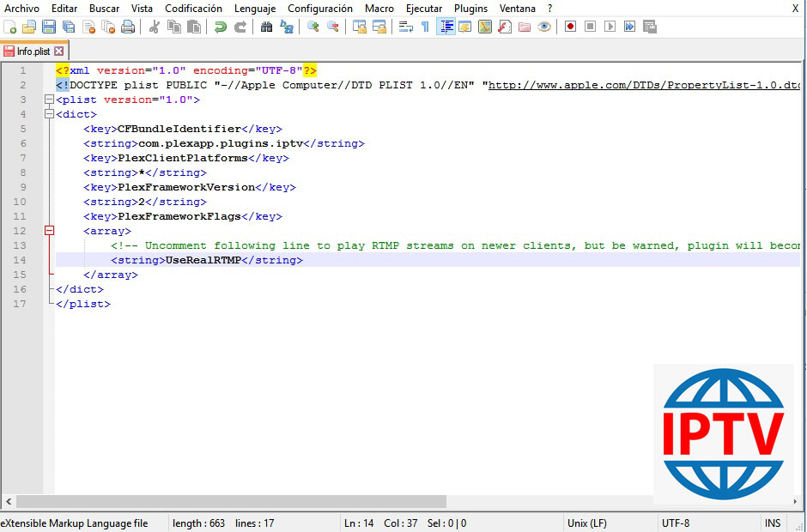The image size is (807, 532).
Task: Toggle the indent guide button
Action: 446,27
